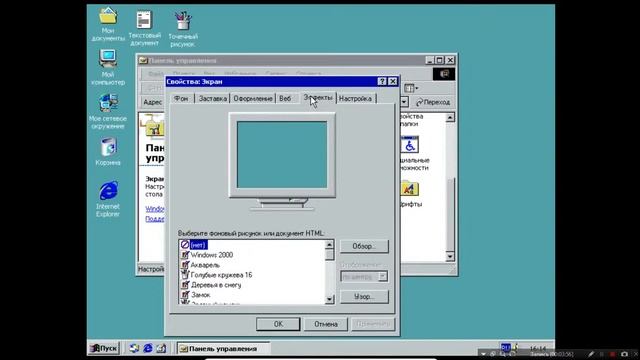
Task: Select the Текстовый документ desktop icon
Action: click(144, 20)
